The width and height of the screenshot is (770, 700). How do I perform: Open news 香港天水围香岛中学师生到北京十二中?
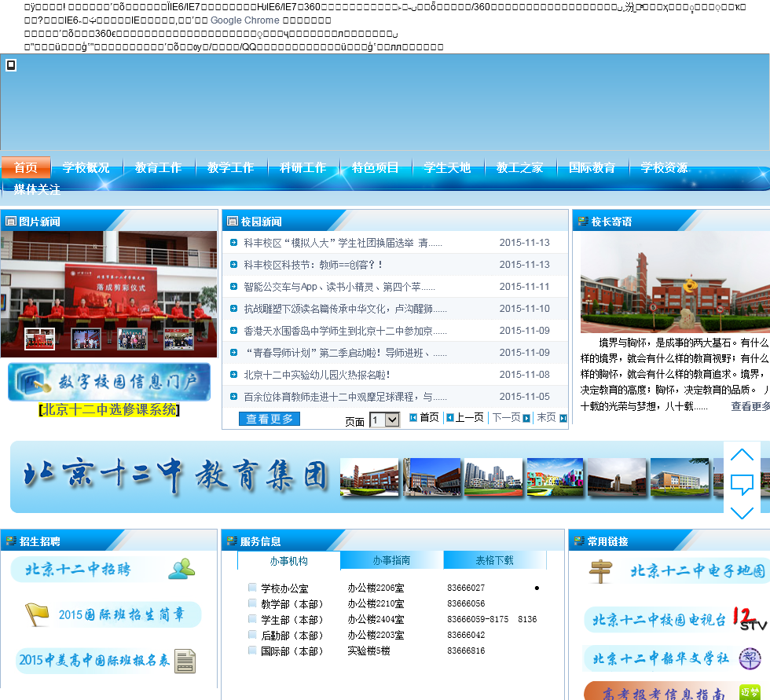pyautogui.click(x=345, y=331)
